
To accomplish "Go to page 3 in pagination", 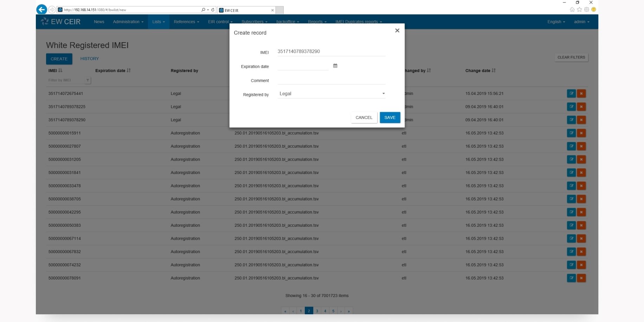I will point(317,311).
